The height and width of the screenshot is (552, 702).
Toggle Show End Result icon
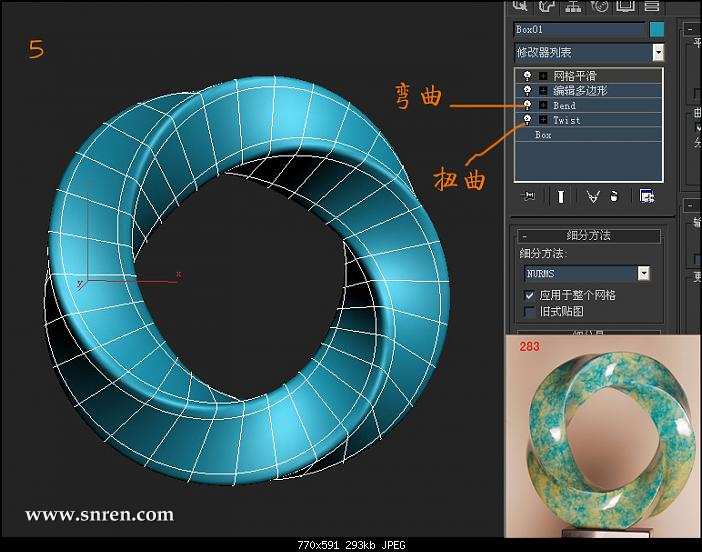coord(561,196)
